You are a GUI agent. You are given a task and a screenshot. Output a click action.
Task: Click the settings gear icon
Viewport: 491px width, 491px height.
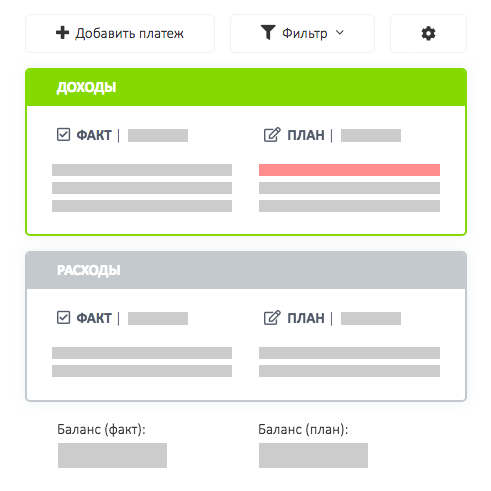(428, 33)
